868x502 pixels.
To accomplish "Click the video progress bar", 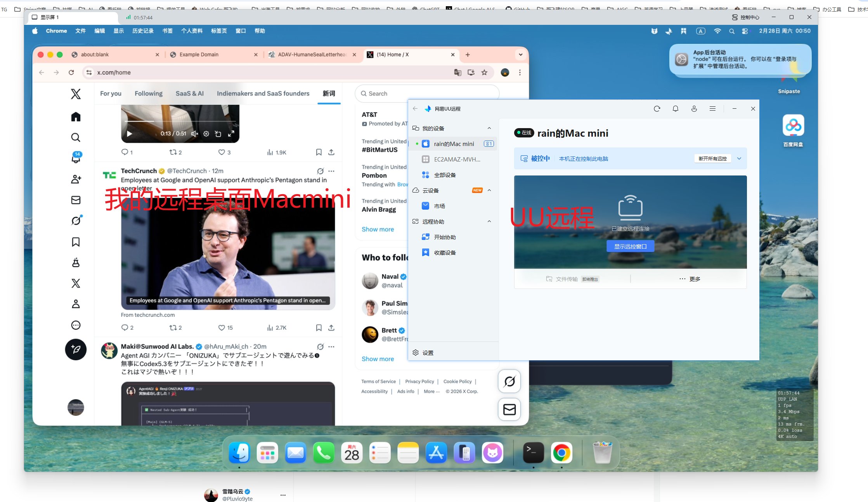I will (x=180, y=122).
